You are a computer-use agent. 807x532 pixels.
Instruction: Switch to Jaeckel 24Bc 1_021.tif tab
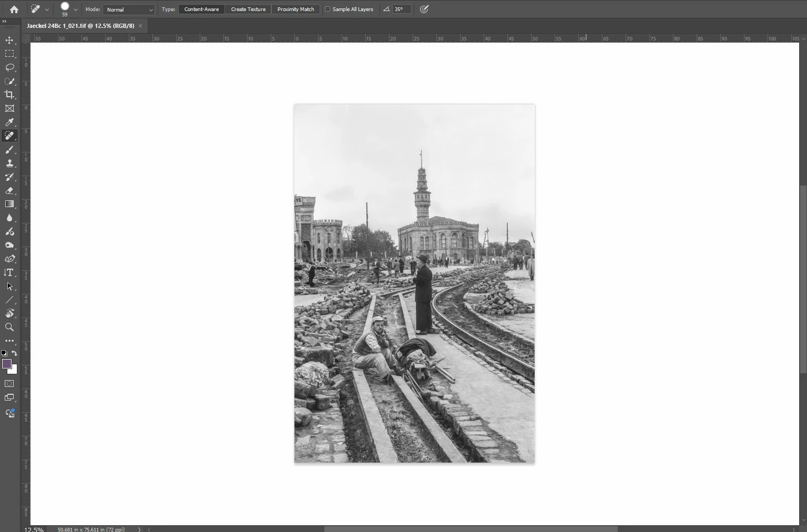coord(80,26)
